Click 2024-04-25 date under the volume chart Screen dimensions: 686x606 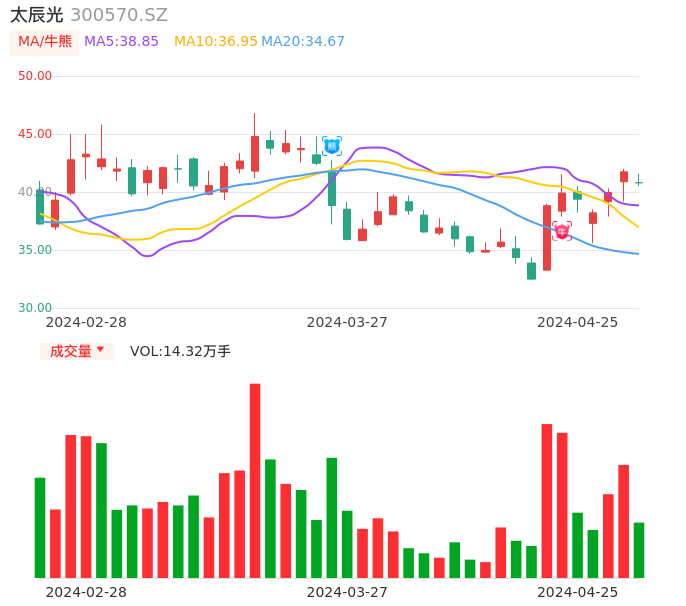[x=578, y=592]
